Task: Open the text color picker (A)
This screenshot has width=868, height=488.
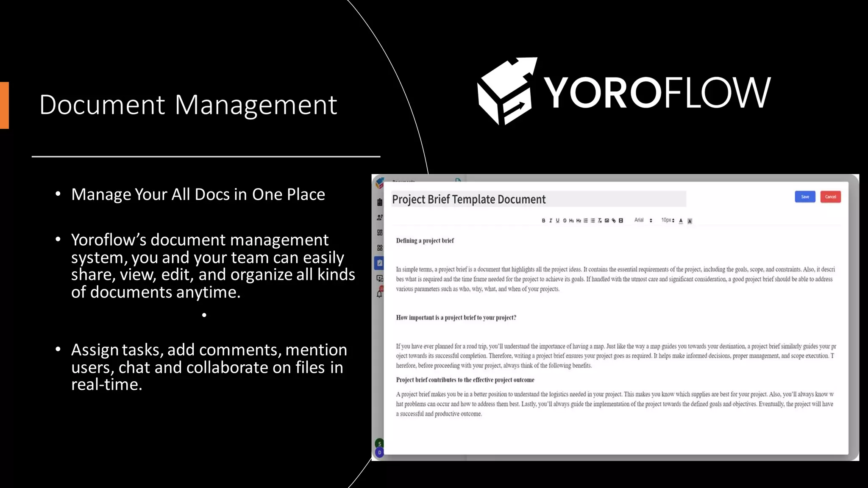Action: pos(681,221)
